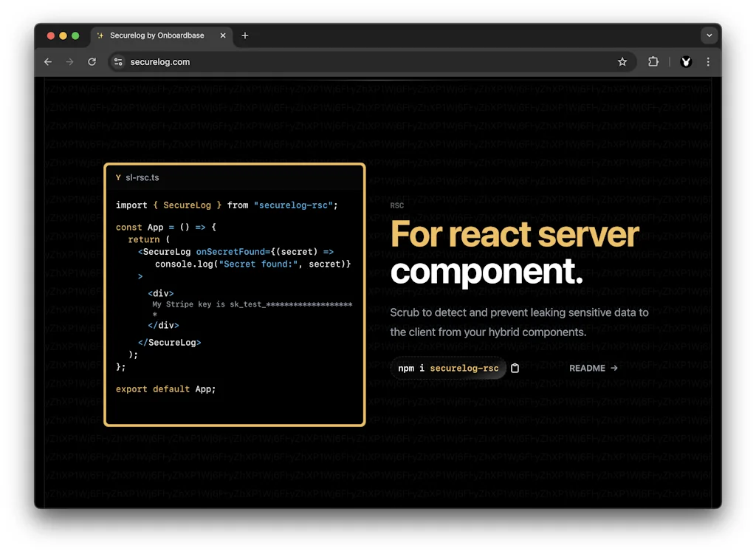This screenshot has width=756, height=554.
Task: Click the forward navigation arrow
Action: click(x=69, y=62)
